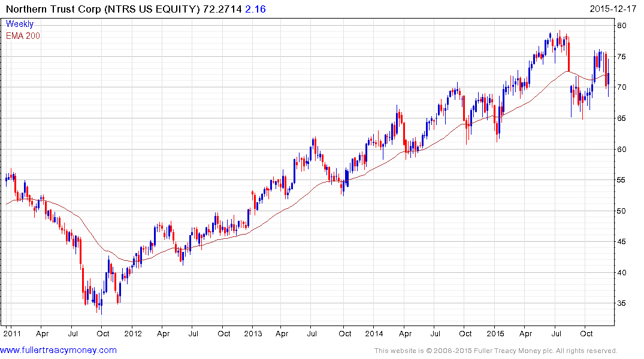Click the 80 price axis label
This screenshot has width=644, height=359.
point(622,26)
